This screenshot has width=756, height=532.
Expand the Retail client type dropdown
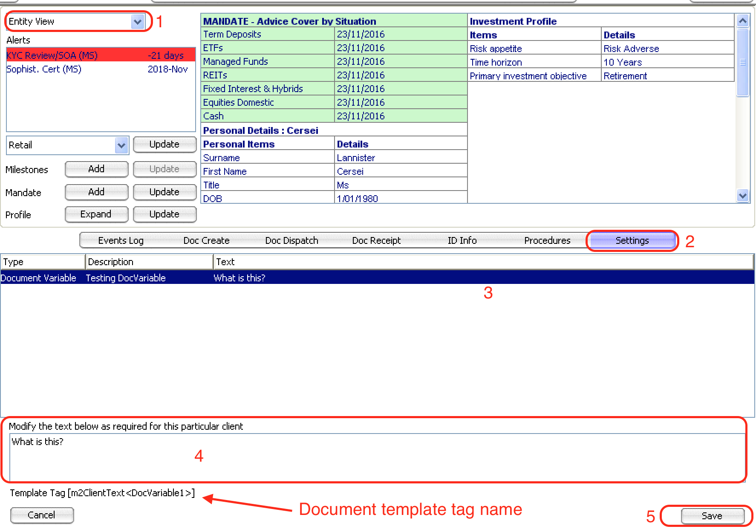click(121, 145)
